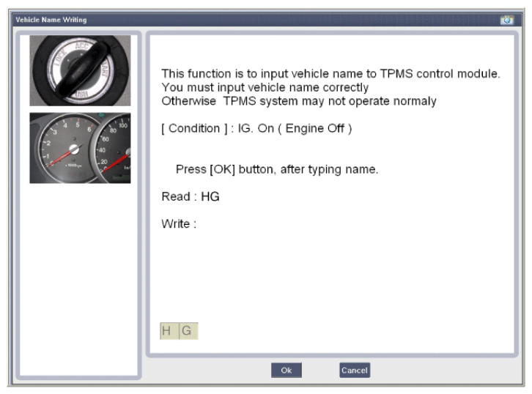Viewport: 532px width, 394px height.
Task: Click the 'Read : HG' text
Action: coord(191,197)
